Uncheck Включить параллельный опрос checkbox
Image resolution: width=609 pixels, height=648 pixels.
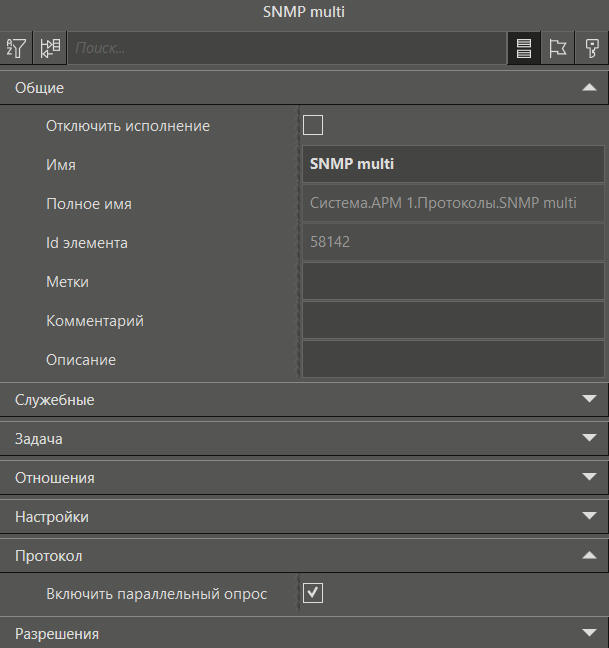click(313, 593)
